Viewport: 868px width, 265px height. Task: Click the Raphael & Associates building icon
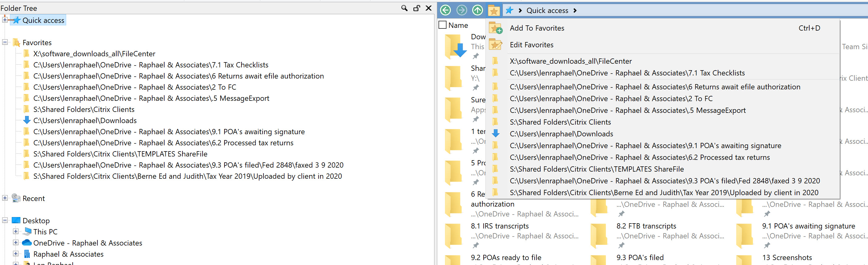(27, 254)
